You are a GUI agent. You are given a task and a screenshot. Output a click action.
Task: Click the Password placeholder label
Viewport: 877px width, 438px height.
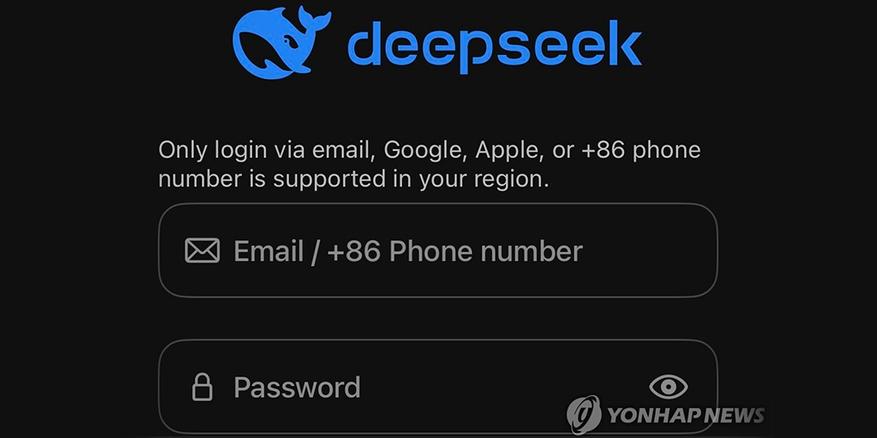coord(297,387)
